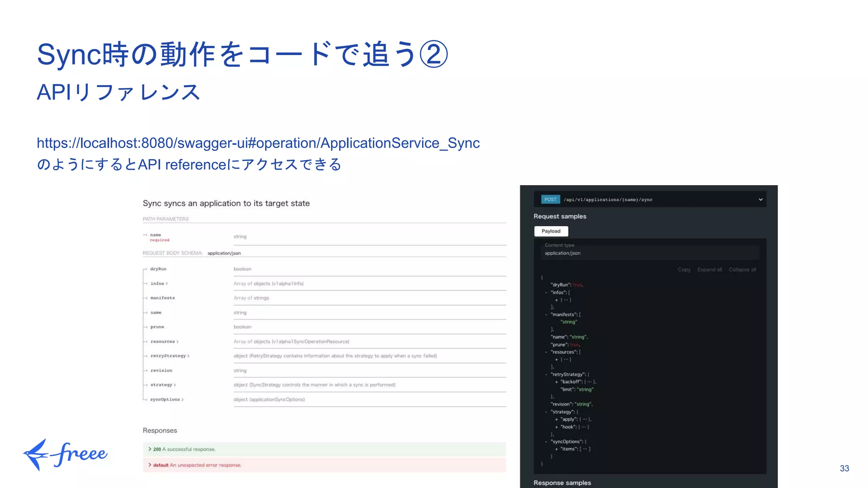This screenshot has width=868, height=488.
Task: Click Collapse all in request sample
Action: tap(742, 270)
